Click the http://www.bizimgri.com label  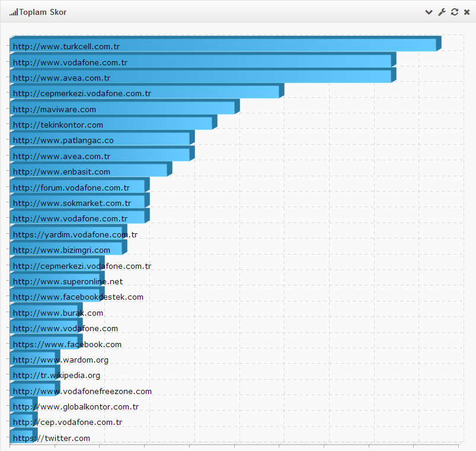pyautogui.click(x=62, y=250)
